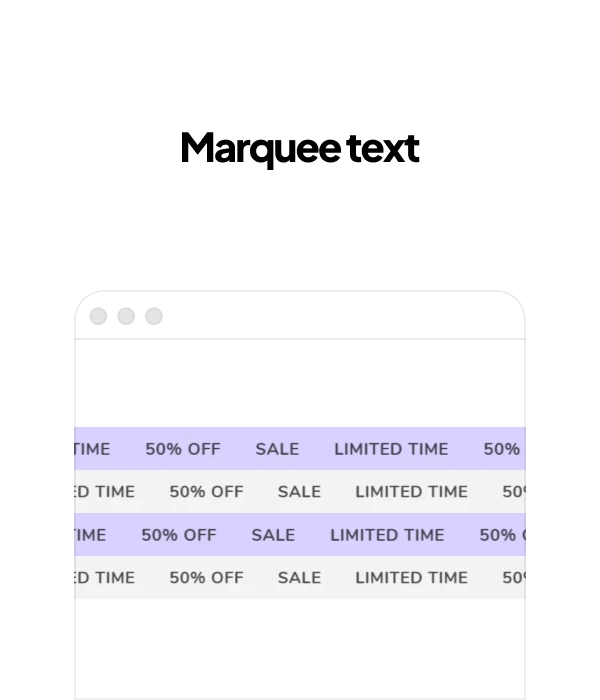The width and height of the screenshot is (600, 700).
Task: Click cut-off TIME text in top purple row
Action: pyautogui.click(x=92, y=449)
